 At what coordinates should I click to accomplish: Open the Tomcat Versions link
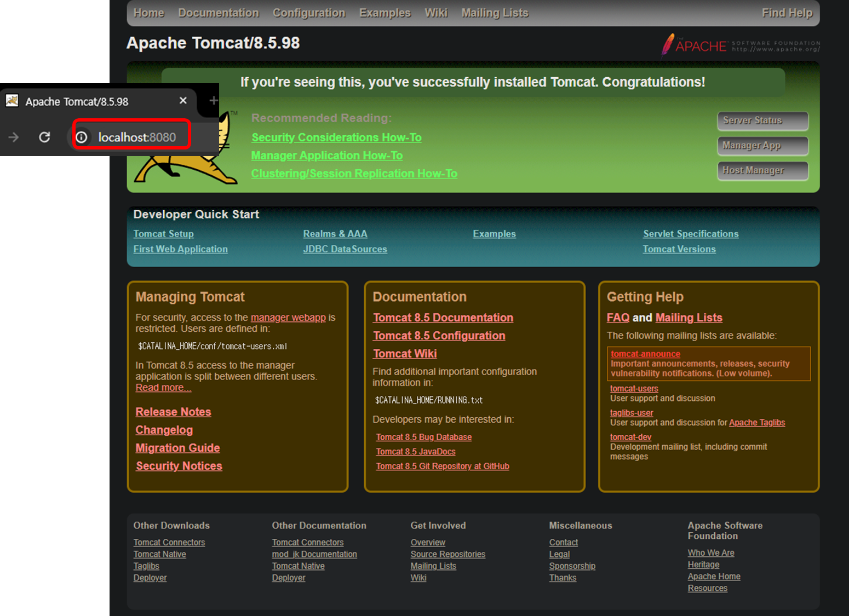pyautogui.click(x=679, y=249)
